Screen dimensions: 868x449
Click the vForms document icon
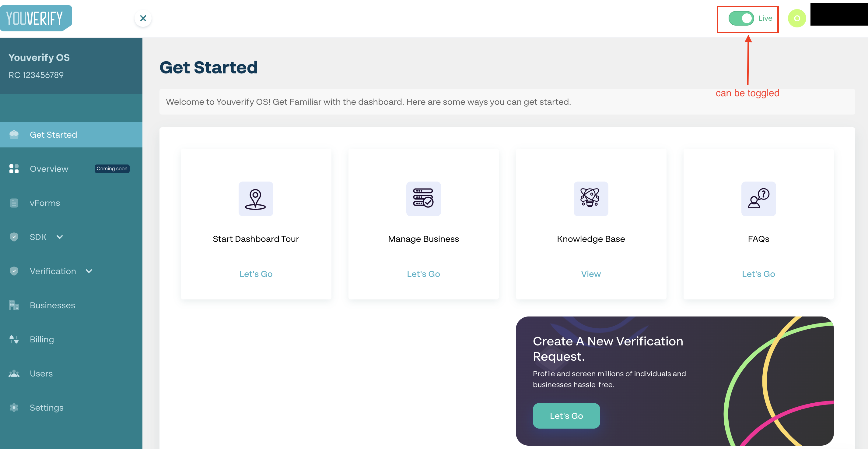pyautogui.click(x=14, y=203)
